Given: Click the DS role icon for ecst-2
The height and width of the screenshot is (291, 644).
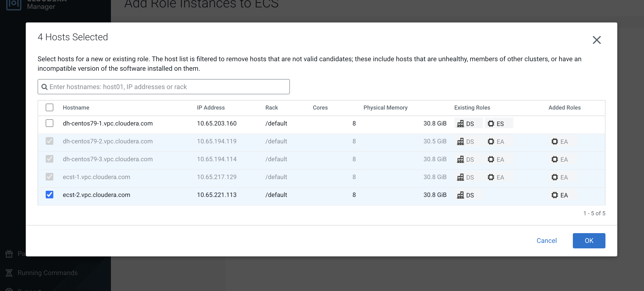Looking at the screenshot, I should 460,195.
